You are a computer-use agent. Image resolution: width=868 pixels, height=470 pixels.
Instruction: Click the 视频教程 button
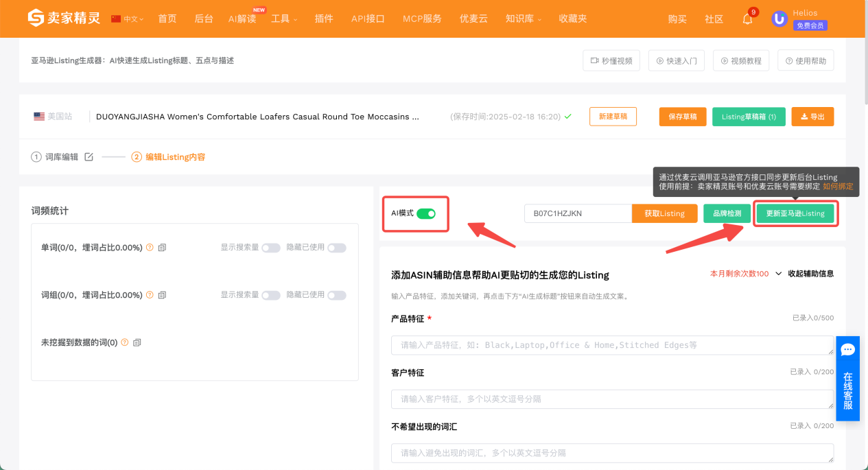741,60
